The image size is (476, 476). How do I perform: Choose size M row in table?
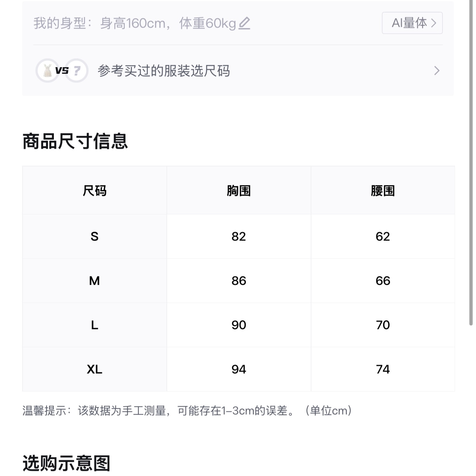(238, 281)
